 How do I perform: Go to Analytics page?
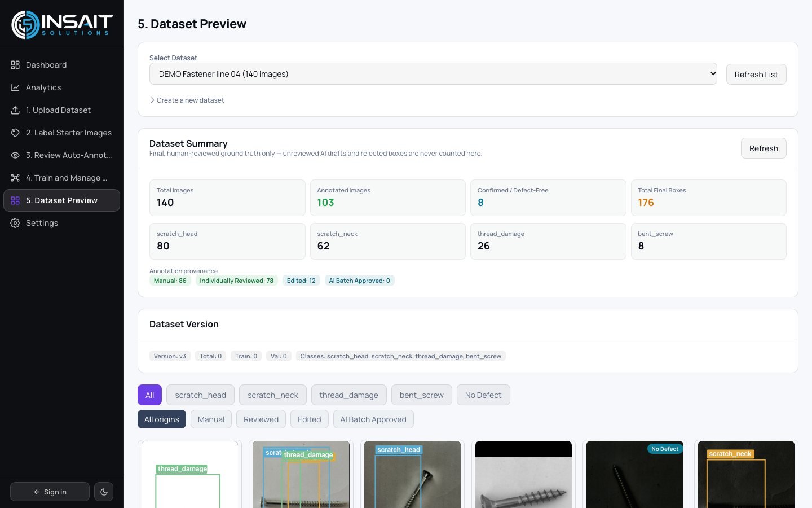pos(62,87)
